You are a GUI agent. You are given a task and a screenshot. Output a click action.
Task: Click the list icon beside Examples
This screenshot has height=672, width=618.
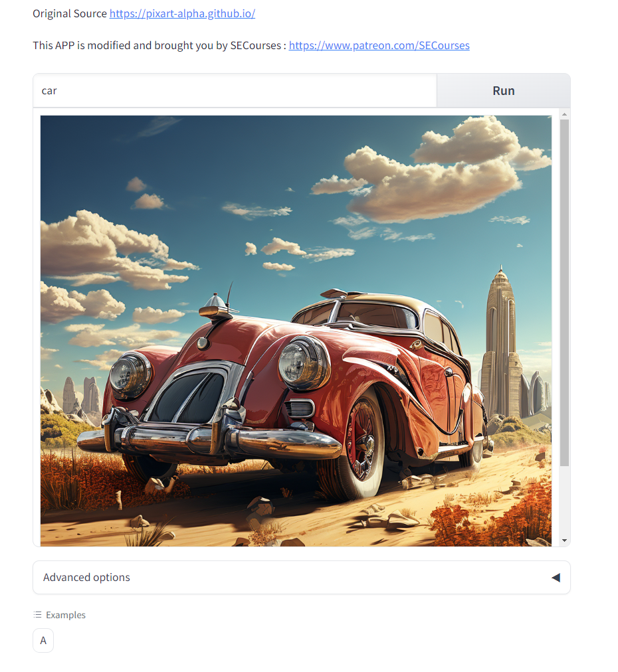(38, 615)
